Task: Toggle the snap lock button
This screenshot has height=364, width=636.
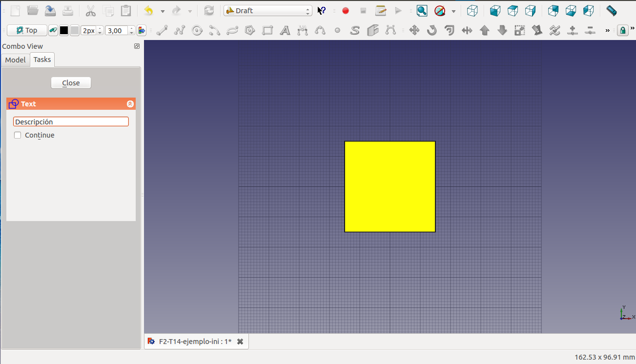Action: click(x=622, y=31)
